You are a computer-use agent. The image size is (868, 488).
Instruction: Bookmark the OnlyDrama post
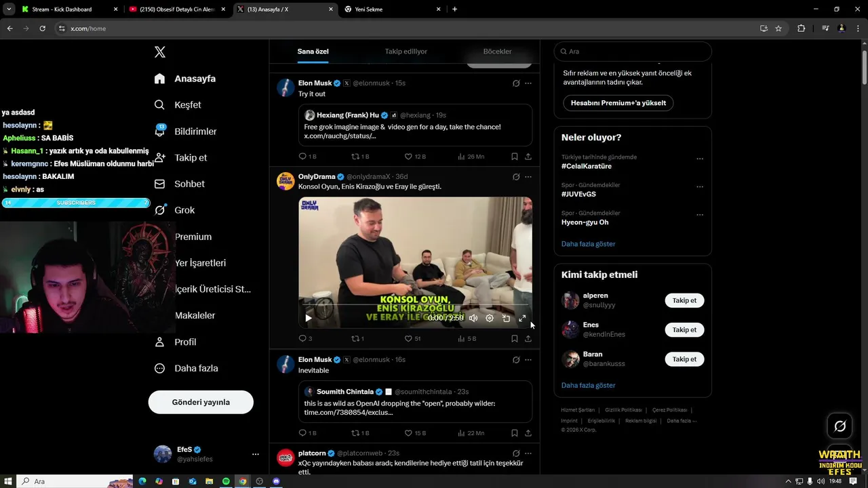pyautogui.click(x=515, y=338)
